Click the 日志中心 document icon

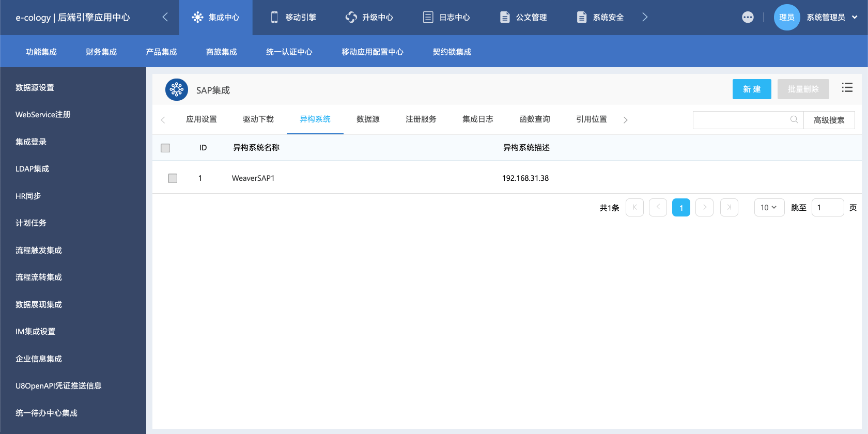428,17
